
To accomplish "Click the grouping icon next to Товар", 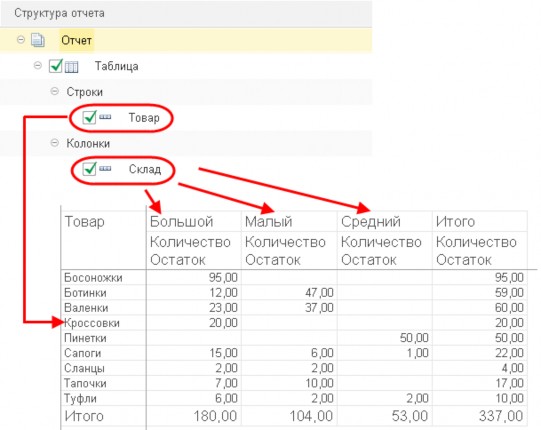I will click(x=105, y=117).
